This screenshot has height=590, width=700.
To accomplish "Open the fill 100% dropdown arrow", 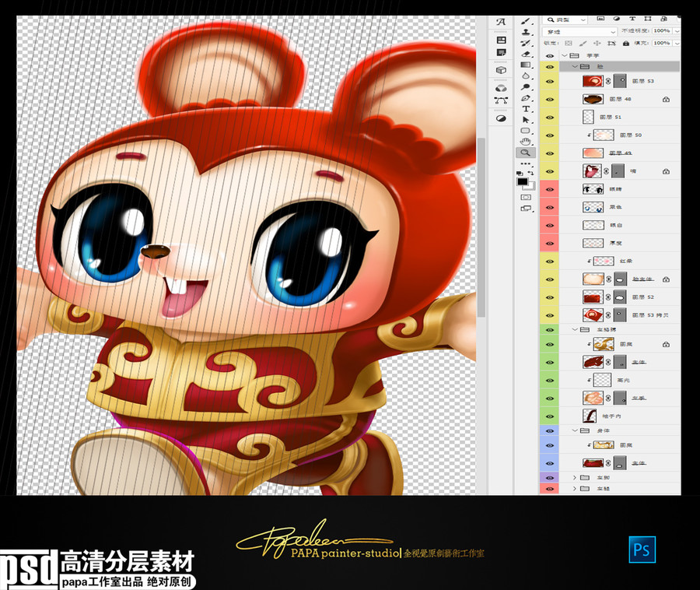I will 677,44.
